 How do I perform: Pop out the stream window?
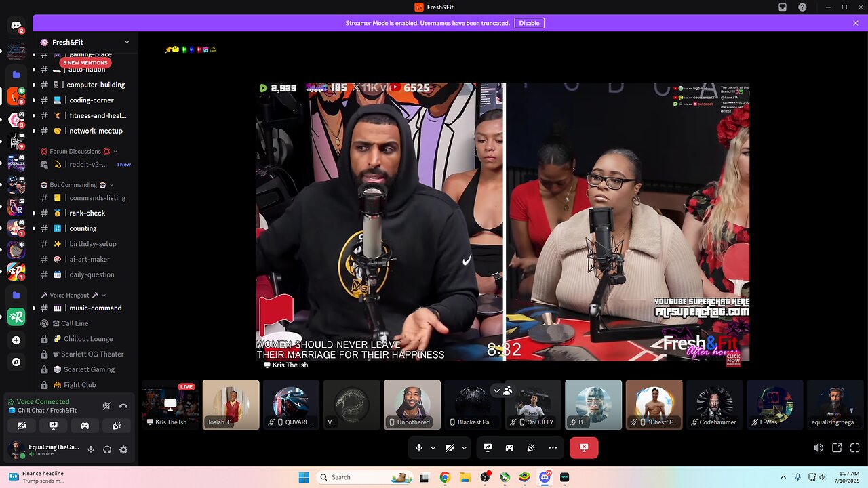click(x=837, y=448)
